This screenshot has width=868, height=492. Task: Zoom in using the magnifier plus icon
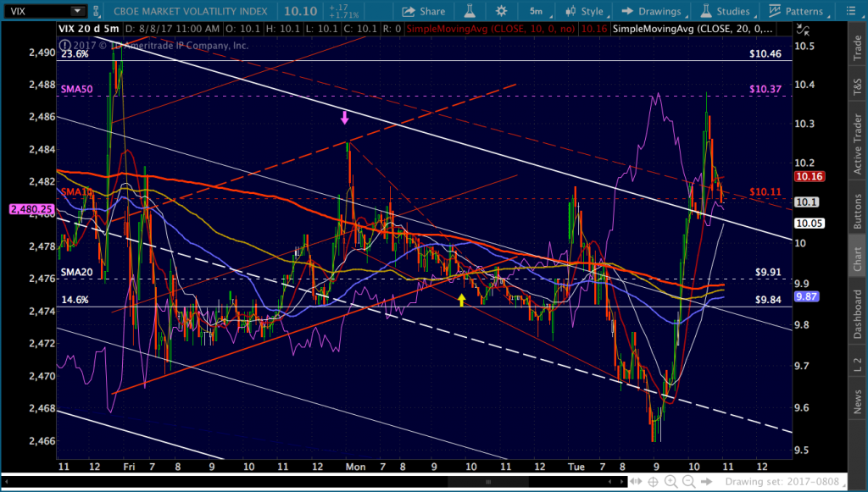[x=670, y=482]
